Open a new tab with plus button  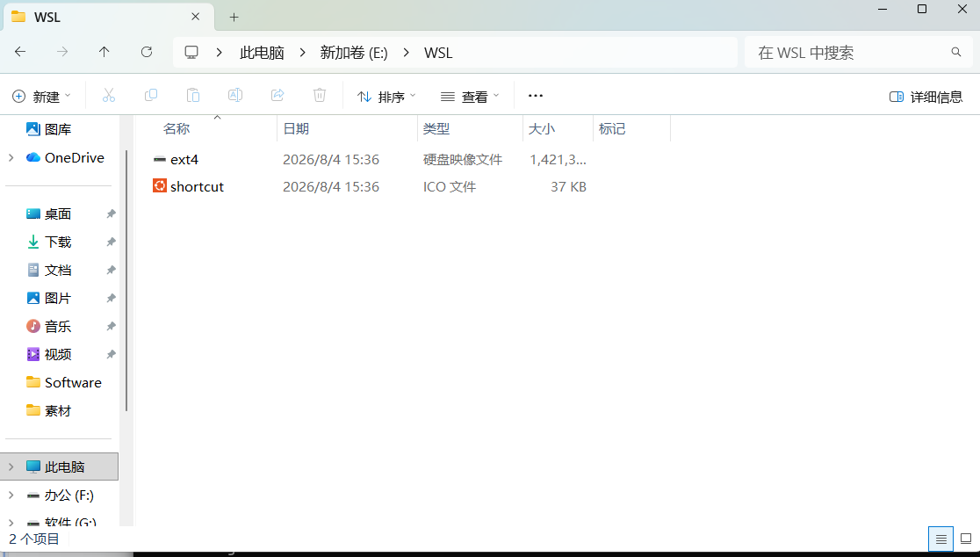click(x=234, y=17)
